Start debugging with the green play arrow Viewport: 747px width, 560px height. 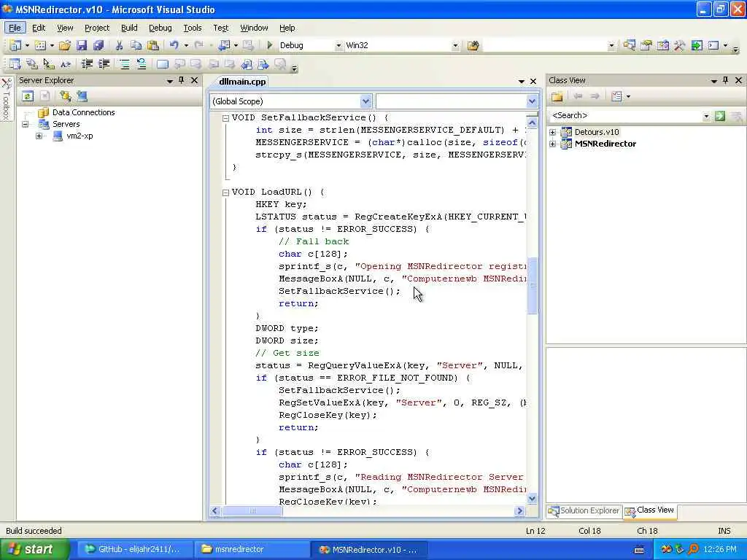(269, 45)
